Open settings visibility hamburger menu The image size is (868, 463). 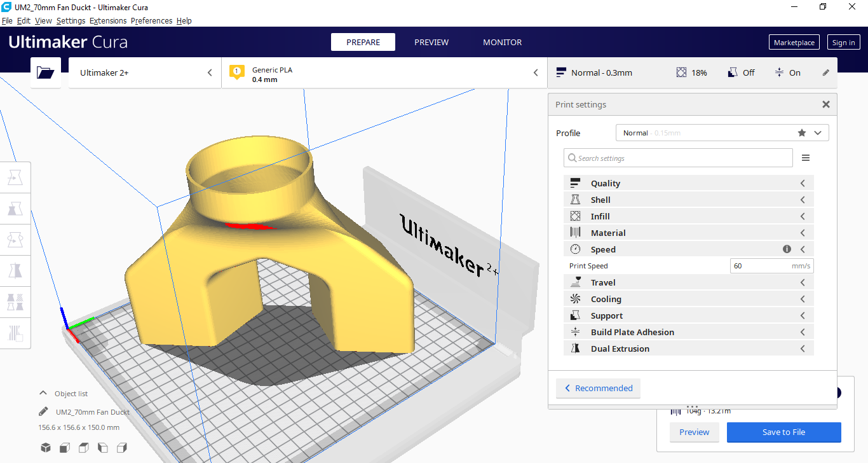(x=806, y=158)
